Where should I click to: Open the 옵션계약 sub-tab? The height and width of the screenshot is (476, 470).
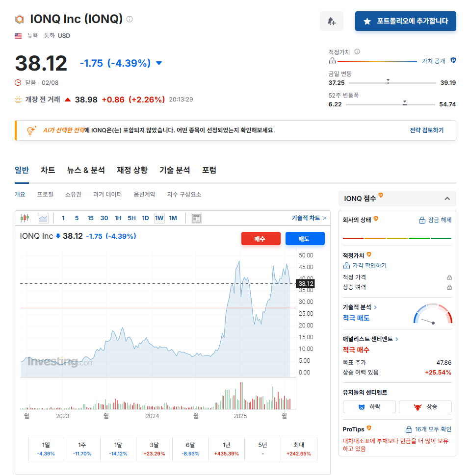(x=145, y=194)
